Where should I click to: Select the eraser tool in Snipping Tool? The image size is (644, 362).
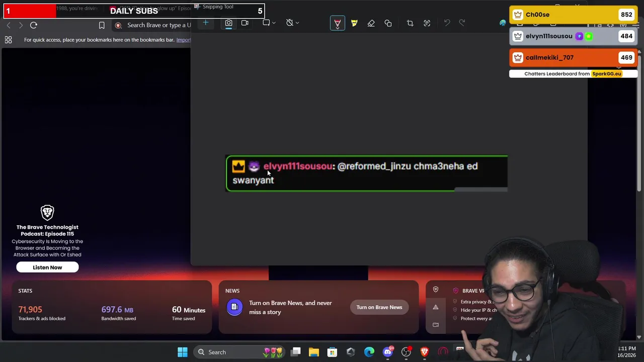coord(371,23)
